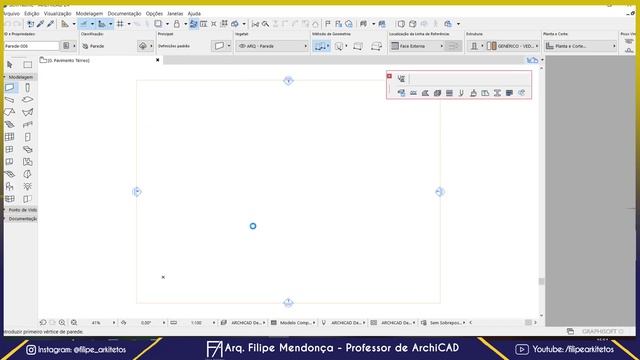Choose the trapezoid wall geometry method
This screenshot has width=640, height=360.
(x=358, y=46)
